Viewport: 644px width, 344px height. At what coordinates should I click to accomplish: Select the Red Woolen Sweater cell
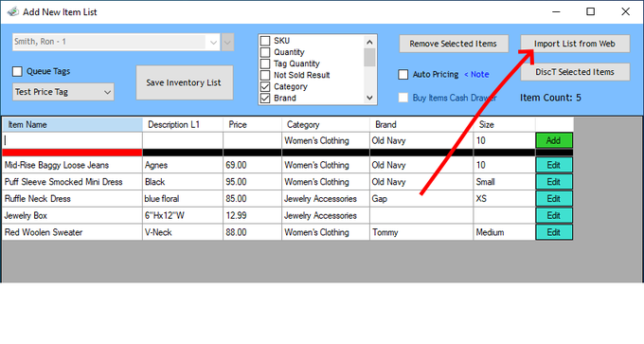(x=72, y=232)
